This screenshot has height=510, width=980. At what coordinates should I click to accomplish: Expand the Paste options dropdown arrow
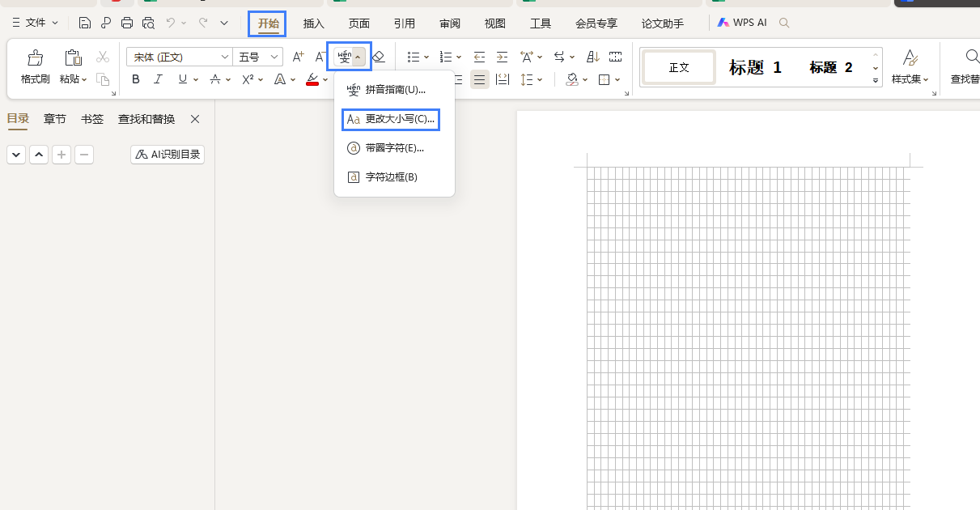(85, 79)
